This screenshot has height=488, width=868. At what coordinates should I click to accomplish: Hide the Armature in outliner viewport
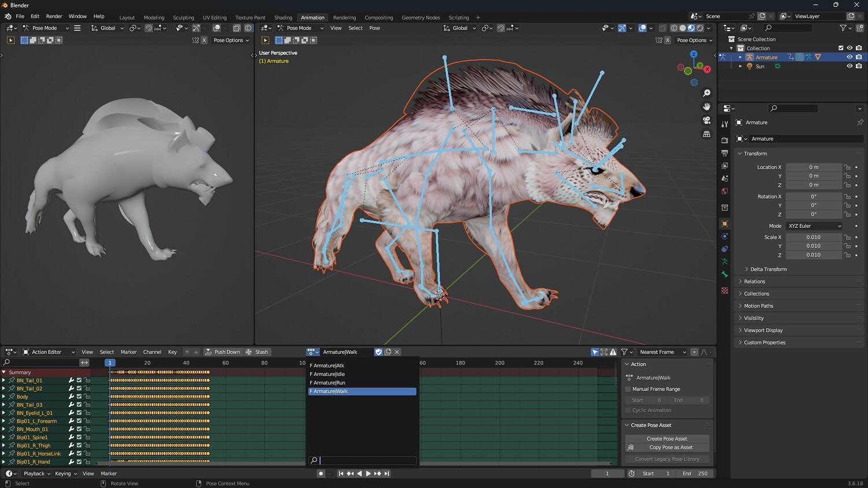pos(849,57)
